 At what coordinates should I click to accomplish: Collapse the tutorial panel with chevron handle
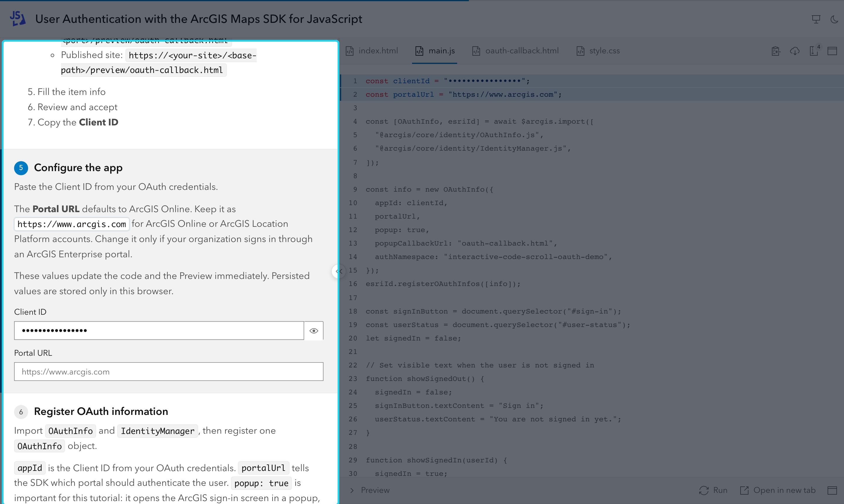point(338,271)
